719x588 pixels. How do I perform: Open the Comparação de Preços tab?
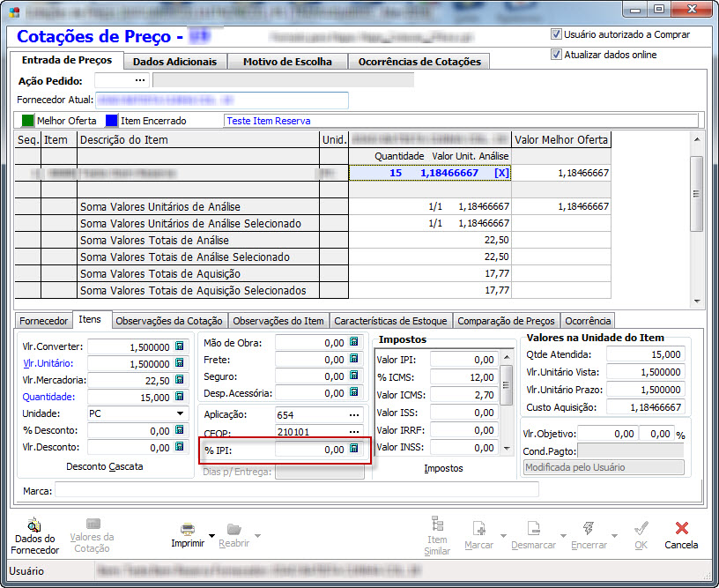click(x=506, y=321)
